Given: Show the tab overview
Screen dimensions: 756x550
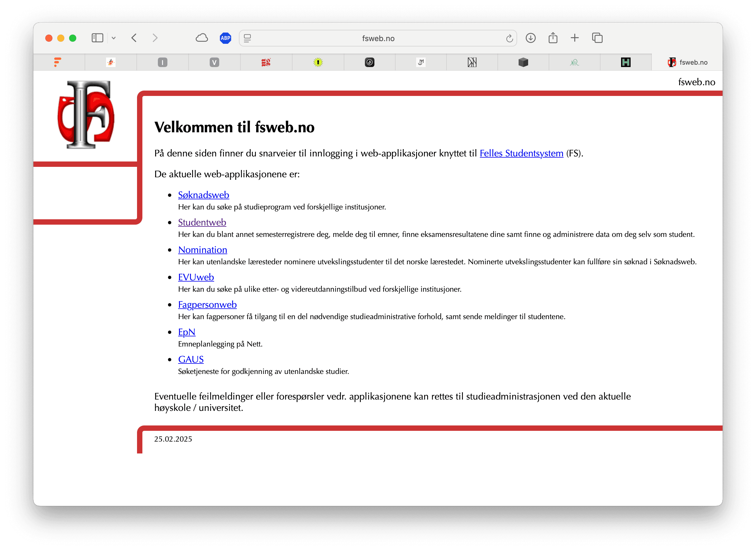Looking at the screenshot, I should point(597,38).
